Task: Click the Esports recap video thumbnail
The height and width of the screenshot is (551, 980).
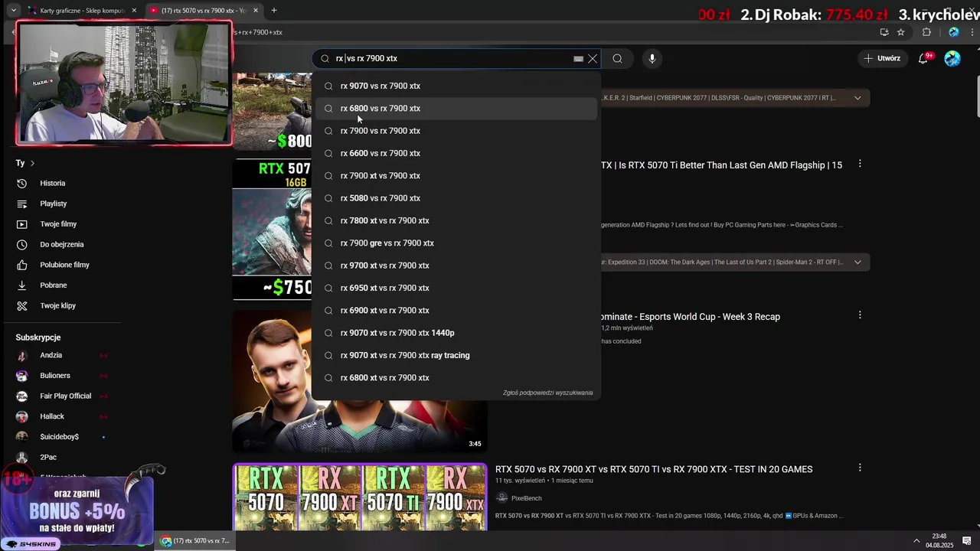Action: 360,380
